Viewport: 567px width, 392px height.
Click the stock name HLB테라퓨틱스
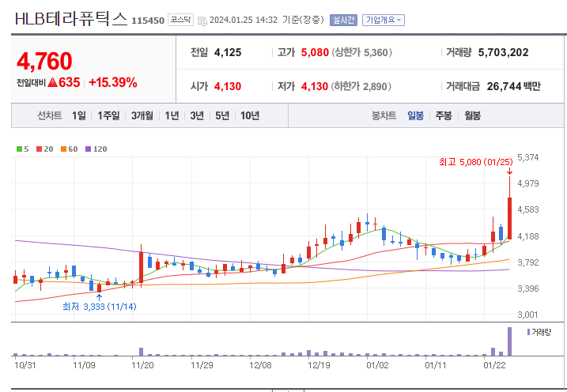click(71, 19)
